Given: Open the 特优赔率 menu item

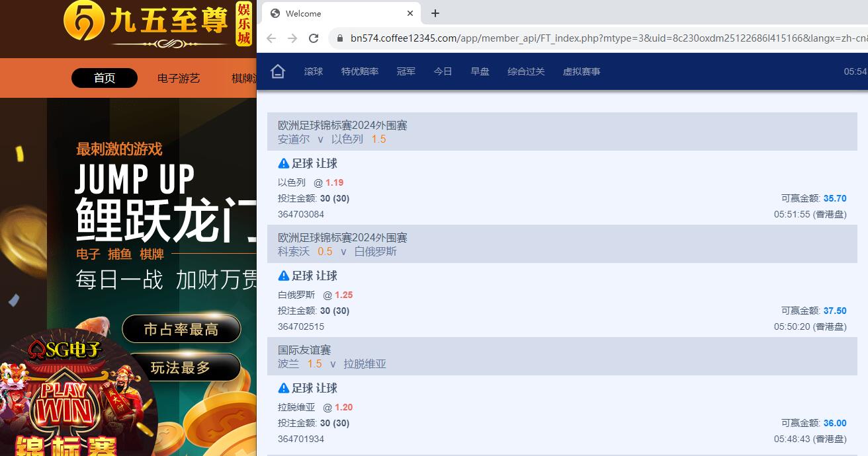Looking at the screenshot, I should (x=360, y=71).
